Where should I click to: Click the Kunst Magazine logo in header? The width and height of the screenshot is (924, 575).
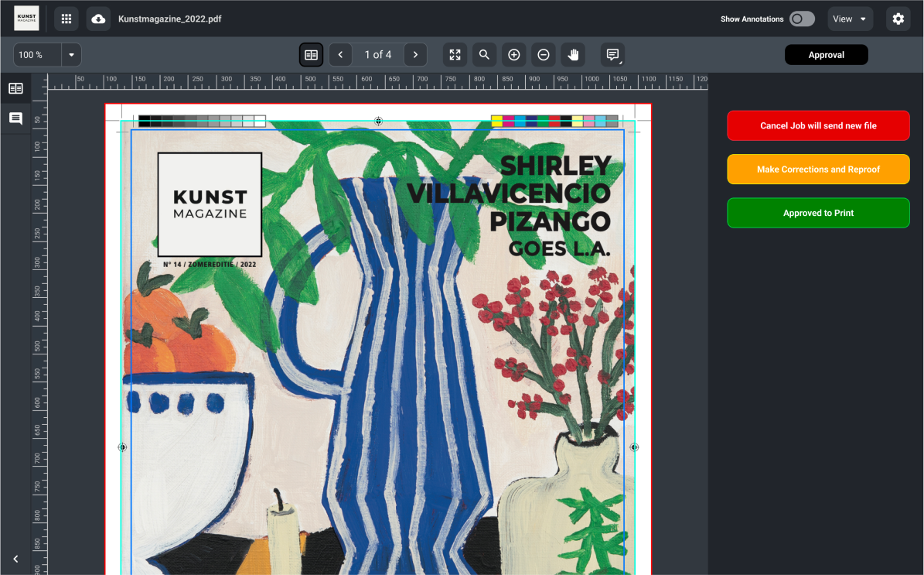click(26, 19)
